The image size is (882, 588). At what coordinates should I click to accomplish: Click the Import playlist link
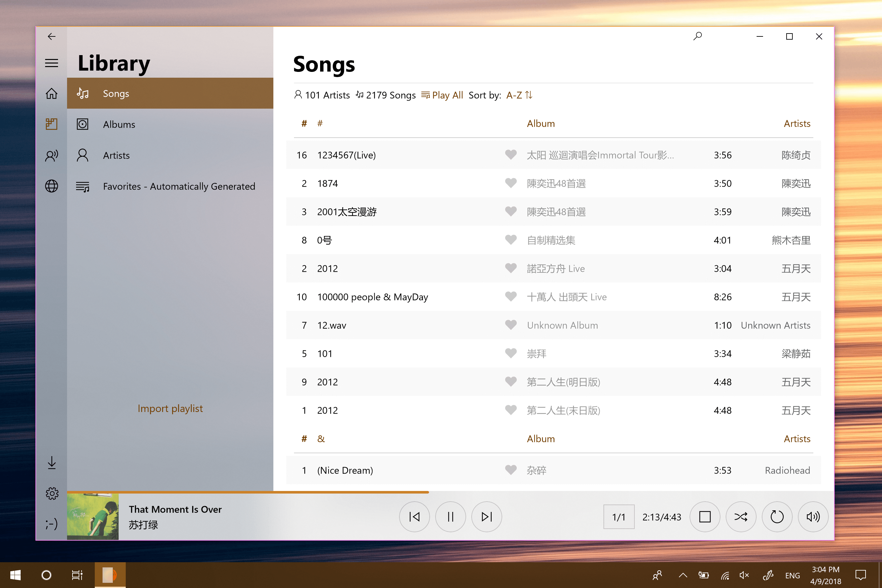point(170,408)
